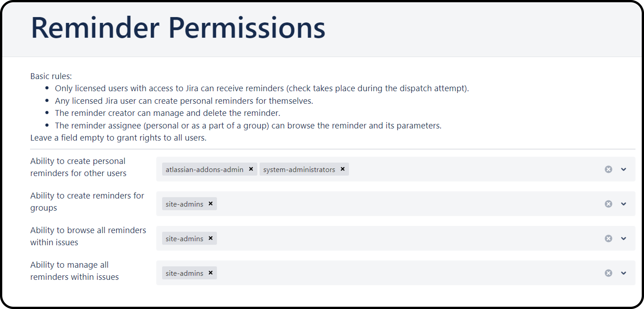This screenshot has height=309, width=644.
Task: Remove site-admins from group reminders field
Action: pos(210,203)
